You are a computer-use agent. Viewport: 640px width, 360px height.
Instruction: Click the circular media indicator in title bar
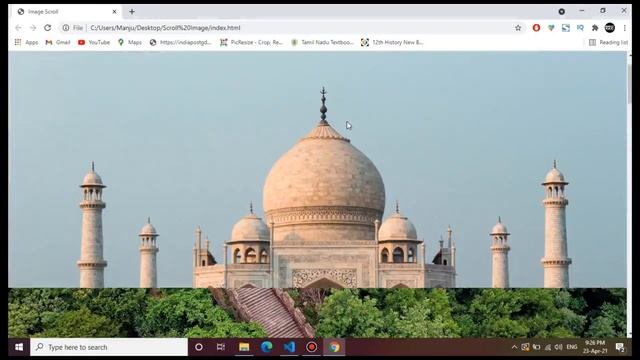562,12
